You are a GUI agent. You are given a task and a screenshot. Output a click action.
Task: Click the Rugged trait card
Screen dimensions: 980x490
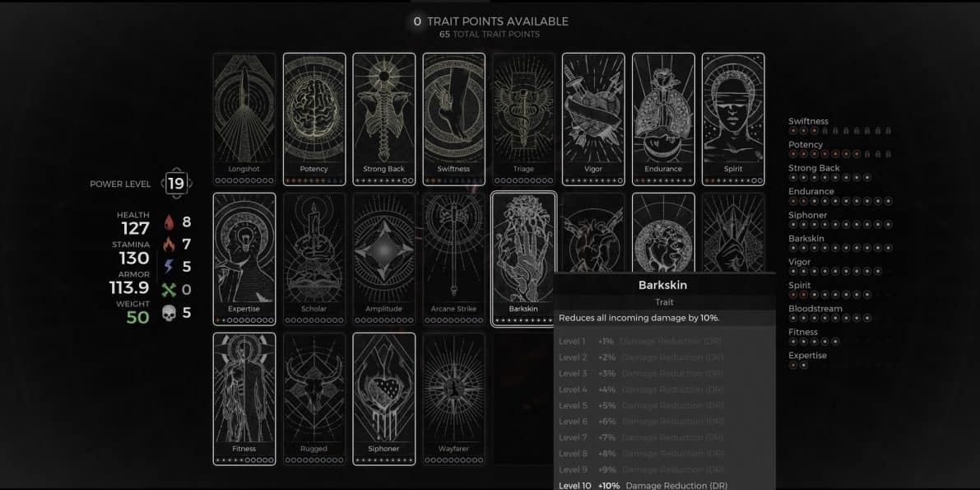click(x=314, y=399)
